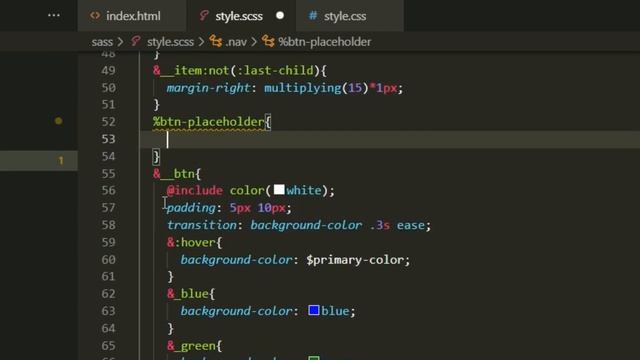Click the padding property on line 57
The image size is (640, 360).
(x=191, y=208)
